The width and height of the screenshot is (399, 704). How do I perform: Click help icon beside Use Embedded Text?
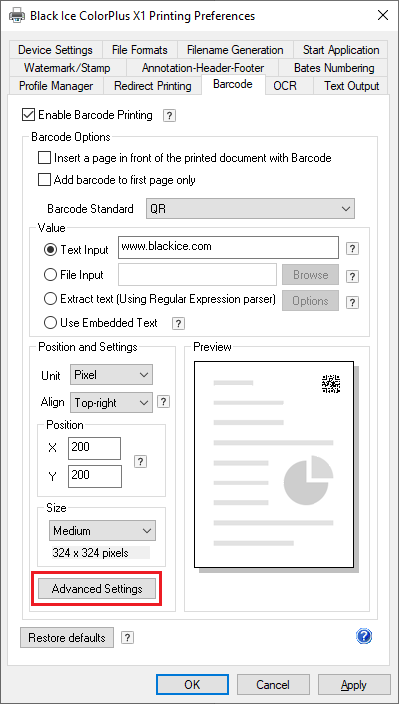pyautogui.click(x=178, y=323)
